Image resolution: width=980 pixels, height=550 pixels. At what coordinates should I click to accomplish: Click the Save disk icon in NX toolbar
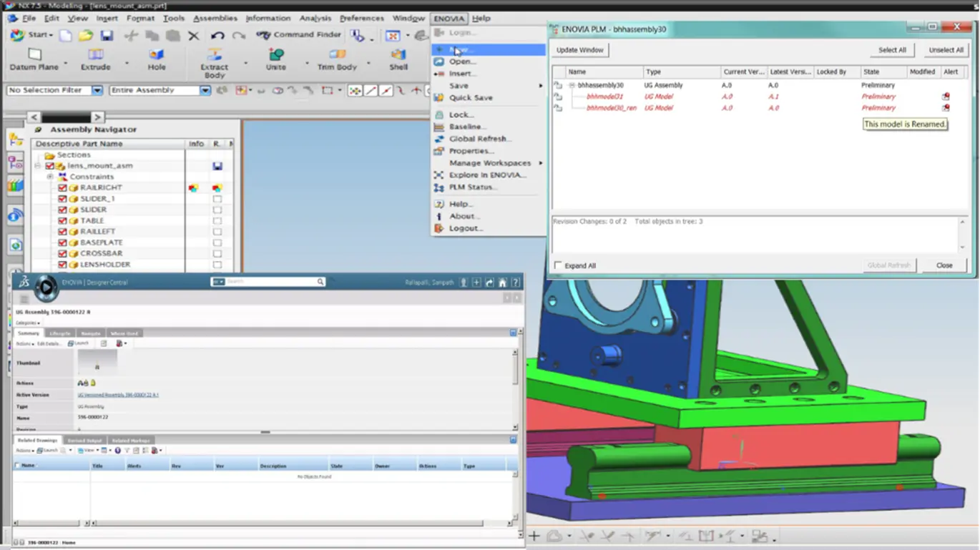(107, 35)
